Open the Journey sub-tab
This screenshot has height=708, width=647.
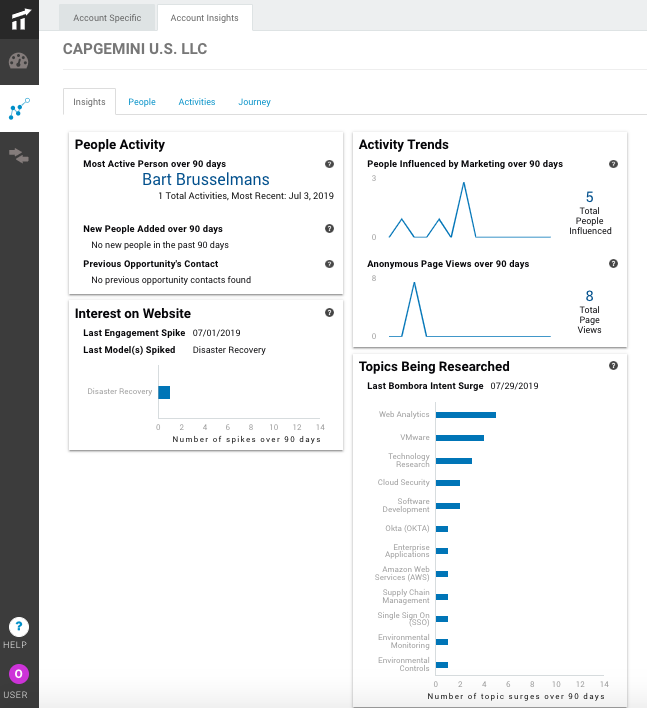pyautogui.click(x=254, y=102)
